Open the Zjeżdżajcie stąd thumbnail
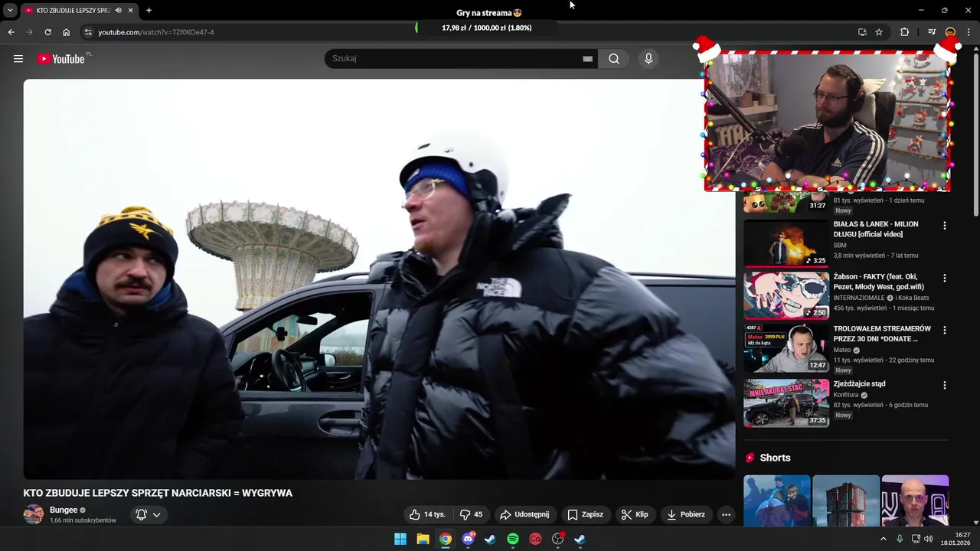The width and height of the screenshot is (980, 551). click(786, 403)
